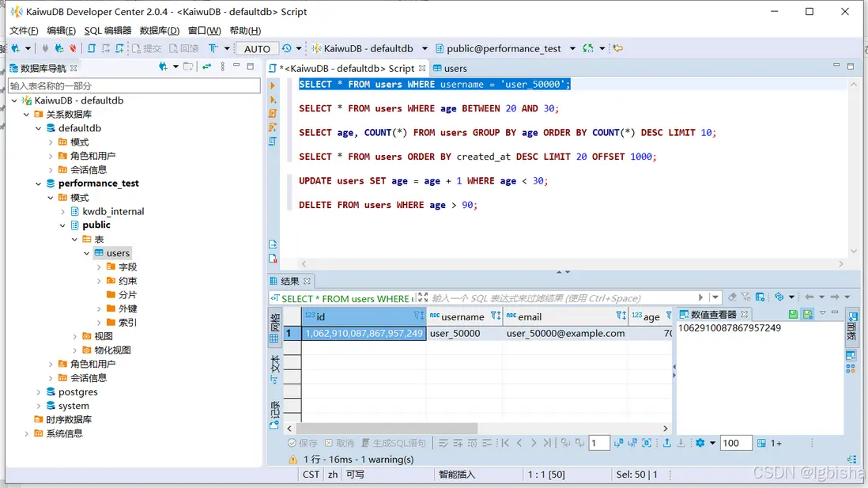
Task: Click the execute SQL statement arrow icon
Action: pos(273,85)
